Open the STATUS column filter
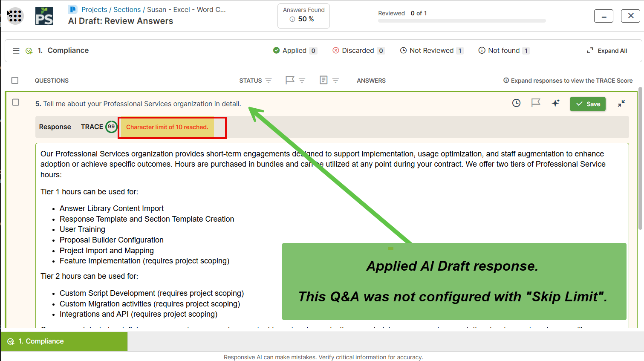The height and width of the screenshot is (361, 644). tap(269, 81)
